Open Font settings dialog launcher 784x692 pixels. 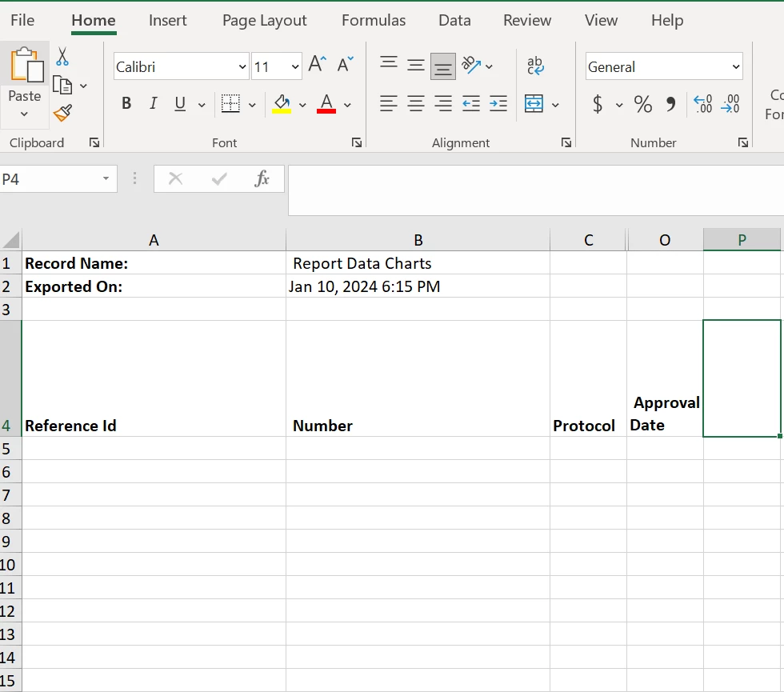[x=357, y=143]
